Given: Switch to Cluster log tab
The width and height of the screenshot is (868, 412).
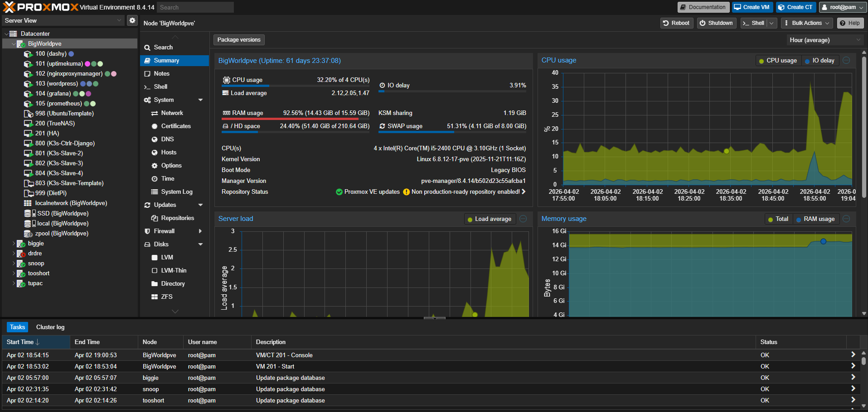Looking at the screenshot, I should click(x=50, y=327).
